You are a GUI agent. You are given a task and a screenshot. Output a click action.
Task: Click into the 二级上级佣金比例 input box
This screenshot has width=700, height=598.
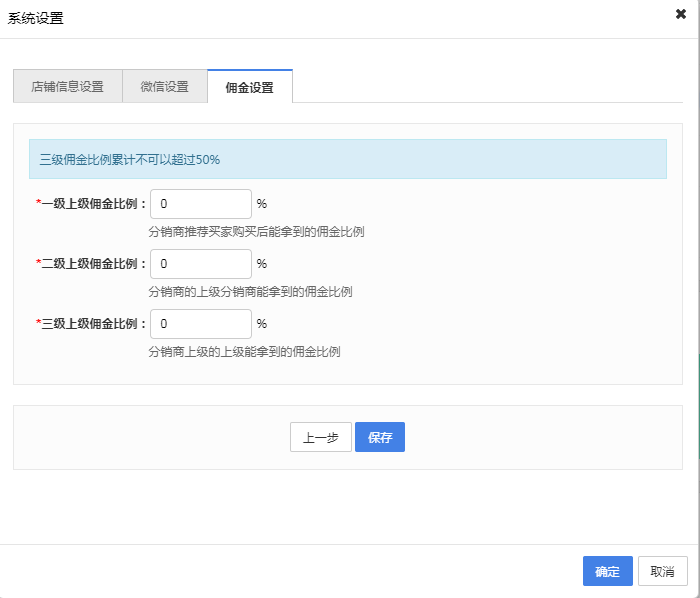200,264
